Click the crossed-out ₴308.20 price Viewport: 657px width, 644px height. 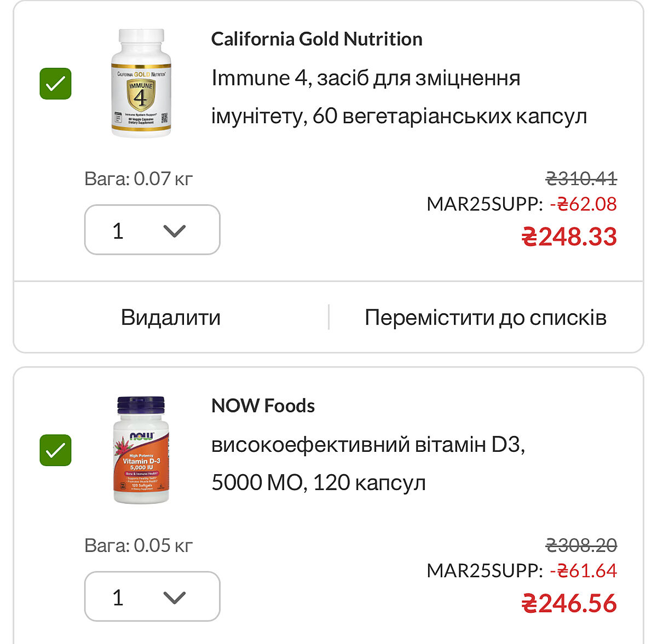click(x=581, y=545)
